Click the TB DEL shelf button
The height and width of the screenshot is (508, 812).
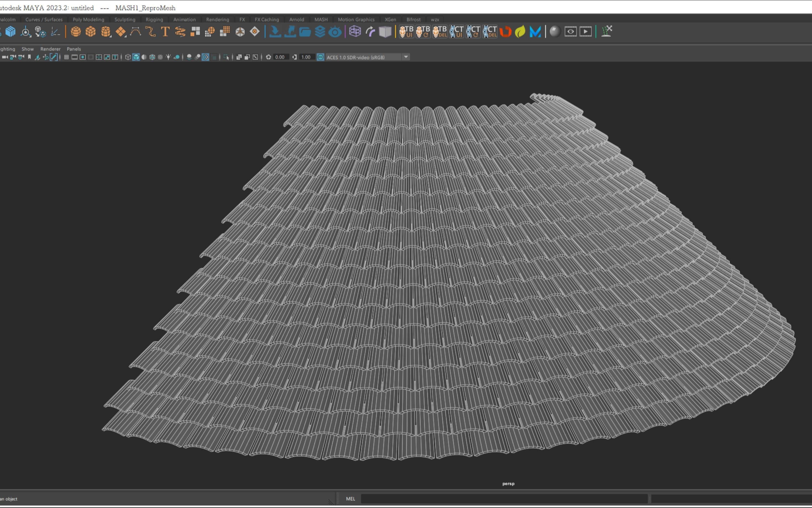(440, 32)
